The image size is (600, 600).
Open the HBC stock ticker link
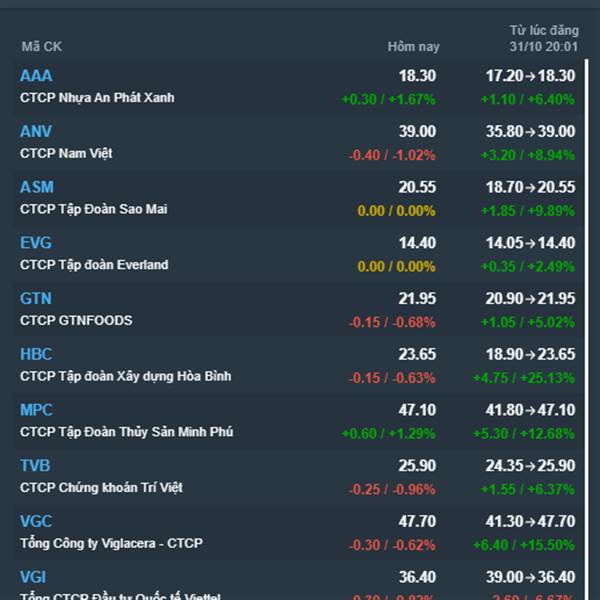point(36,354)
